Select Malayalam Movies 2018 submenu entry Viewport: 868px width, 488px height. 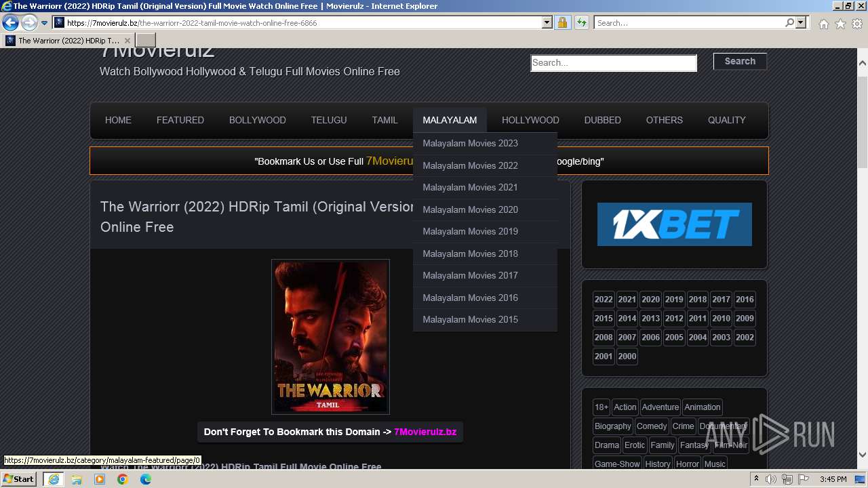click(485, 253)
